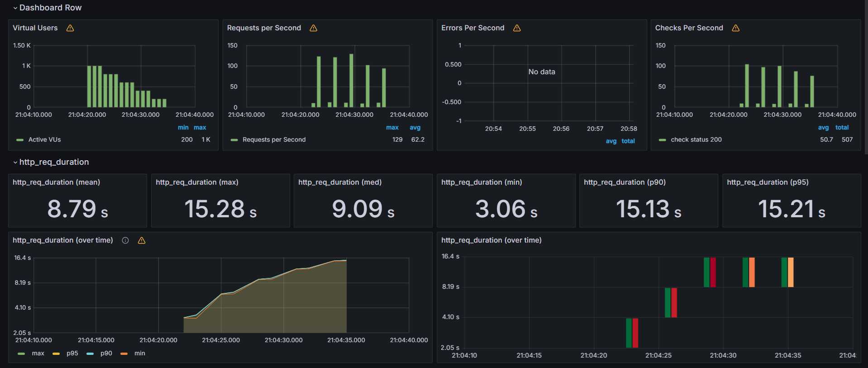
Task: Toggle the max series in duration legend
Action: coord(38,353)
